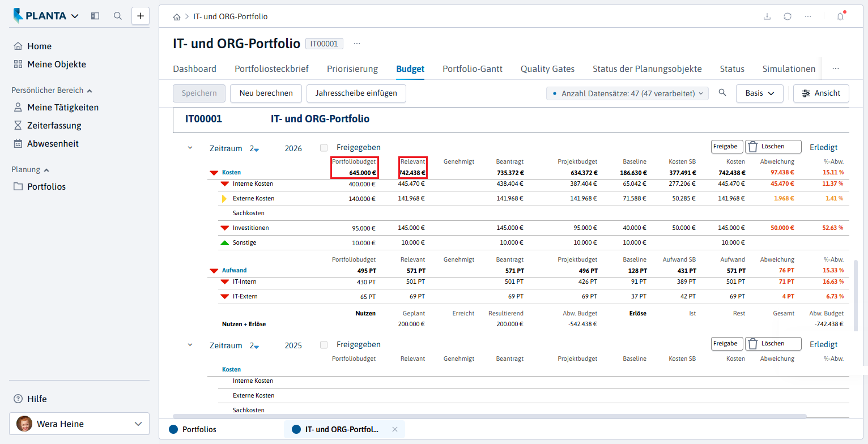Image resolution: width=868 pixels, height=444 pixels.
Task: Open global search magnifier in sidebar
Action: pyautogui.click(x=118, y=16)
